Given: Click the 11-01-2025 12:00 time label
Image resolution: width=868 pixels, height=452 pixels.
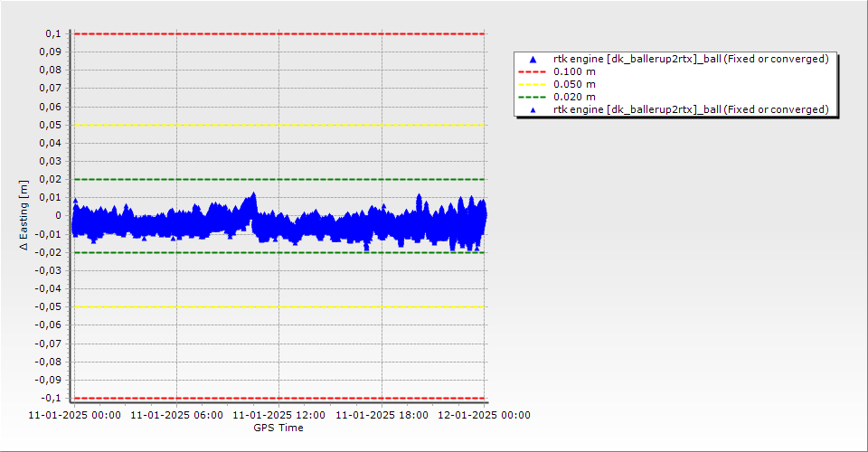Looking at the screenshot, I should (279, 415).
